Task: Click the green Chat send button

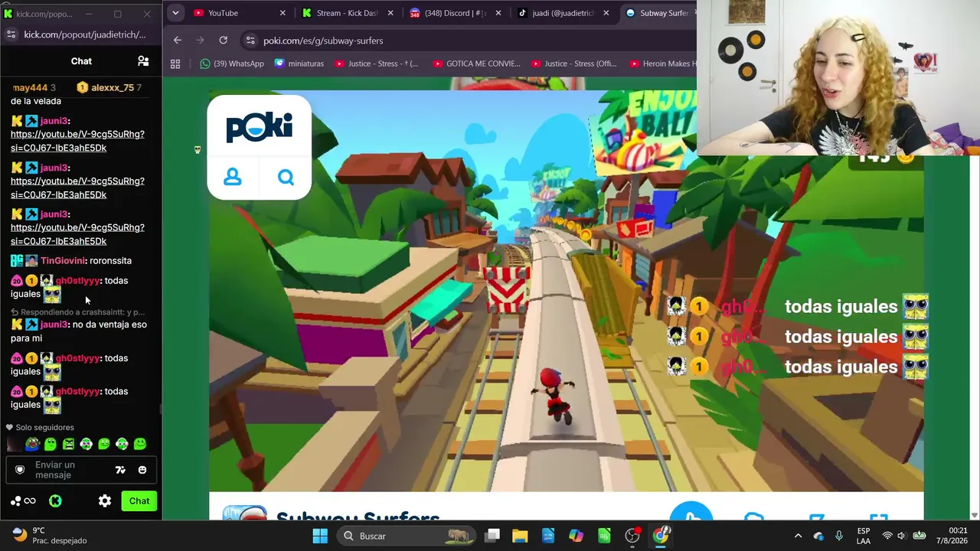Action: pyautogui.click(x=139, y=501)
